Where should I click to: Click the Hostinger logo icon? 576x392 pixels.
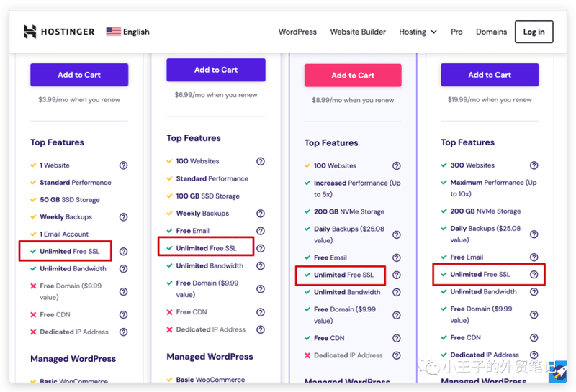pyautogui.click(x=30, y=32)
